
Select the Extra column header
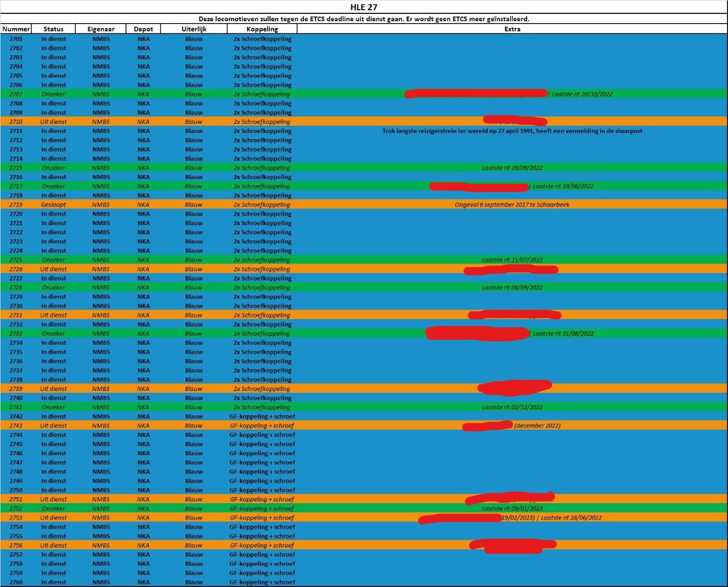(x=512, y=29)
